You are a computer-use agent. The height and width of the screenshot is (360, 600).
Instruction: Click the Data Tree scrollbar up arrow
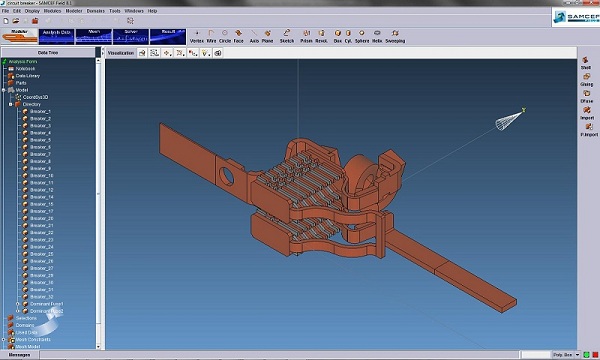pos(98,60)
